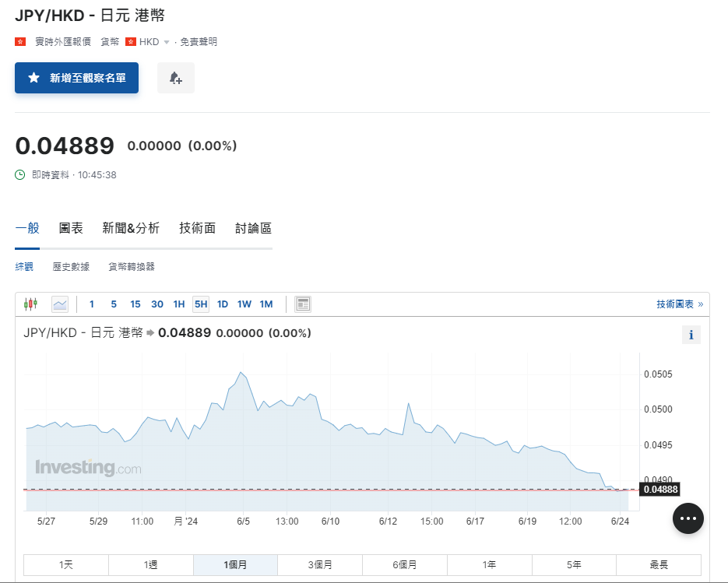728x583 pixels.
Task: Click the clock icon beside 即時資料
Action: (19, 174)
